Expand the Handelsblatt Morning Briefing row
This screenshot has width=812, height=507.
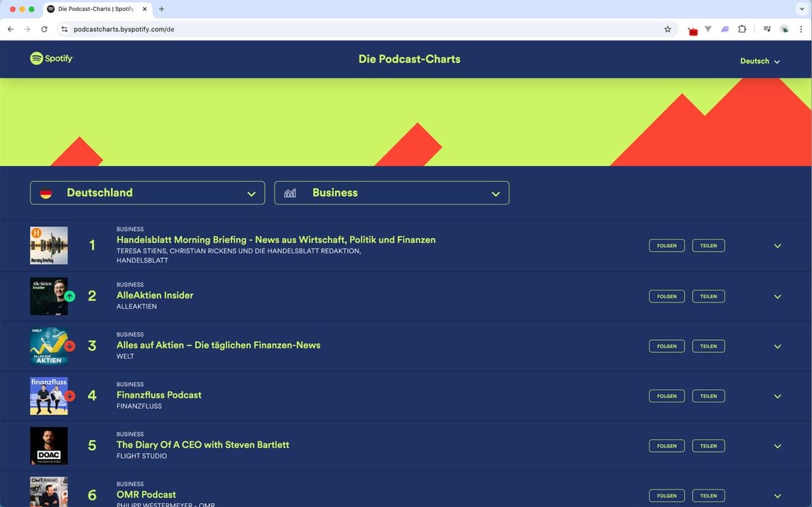[x=777, y=246]
